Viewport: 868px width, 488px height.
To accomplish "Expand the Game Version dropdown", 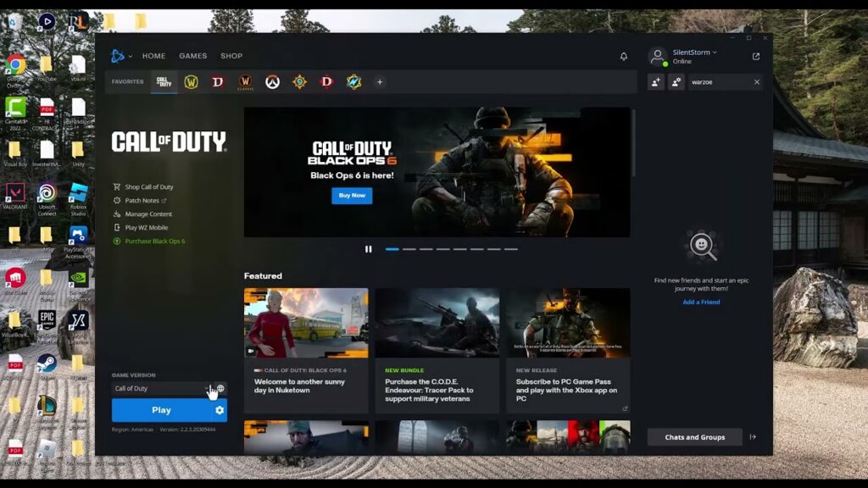I will click(x=162, y=388).
